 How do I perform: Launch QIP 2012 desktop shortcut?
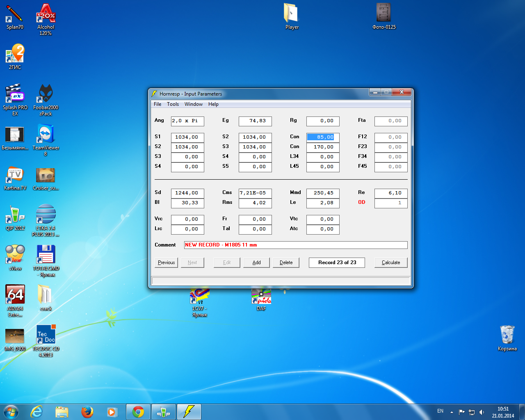click(15, 218)
